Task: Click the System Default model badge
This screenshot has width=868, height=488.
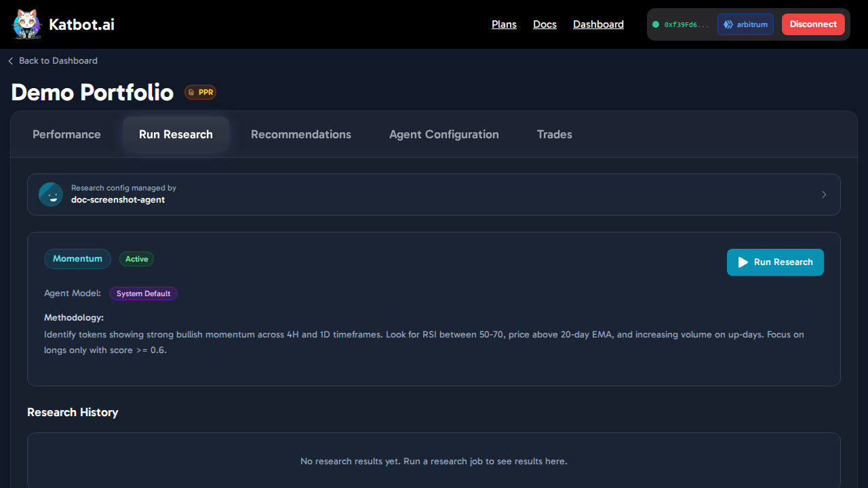Action: [x=143, y=293]
